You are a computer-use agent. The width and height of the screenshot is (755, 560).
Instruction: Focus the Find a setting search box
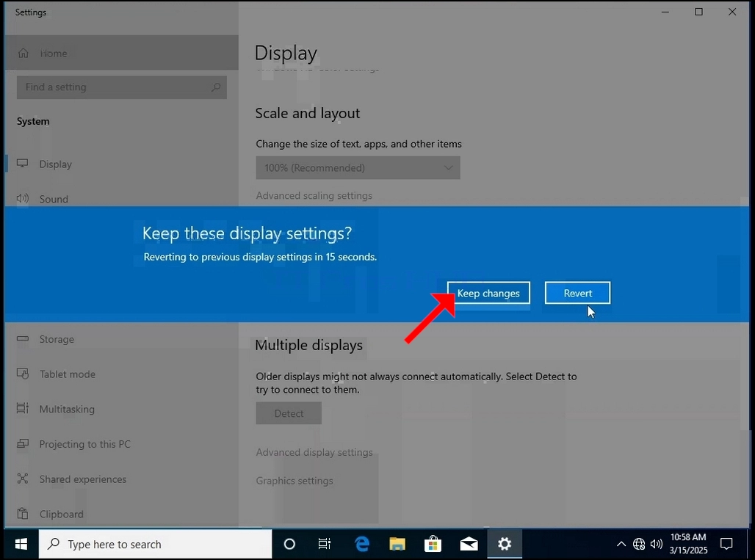(121, 87)
